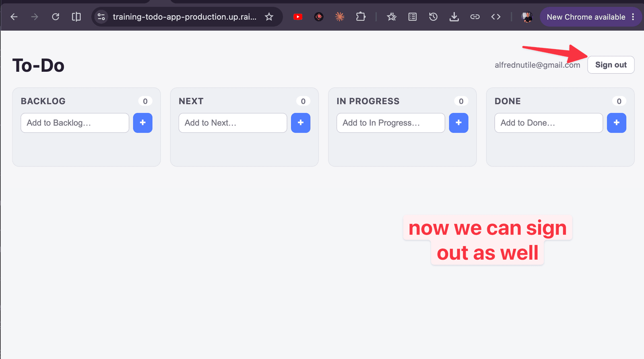The height and width of the screenshot is (359, 644).
Task: Reload the page with refresh icon
Action: 56,17
